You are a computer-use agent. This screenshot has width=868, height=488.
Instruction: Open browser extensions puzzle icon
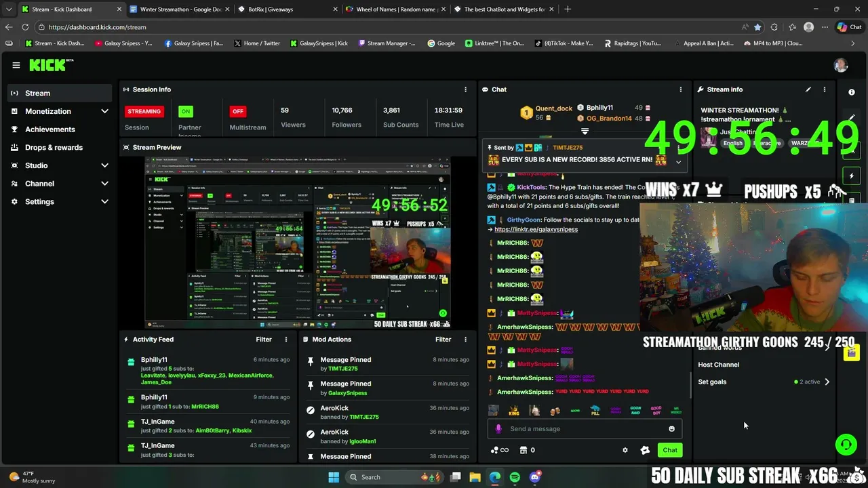point(774,27)
